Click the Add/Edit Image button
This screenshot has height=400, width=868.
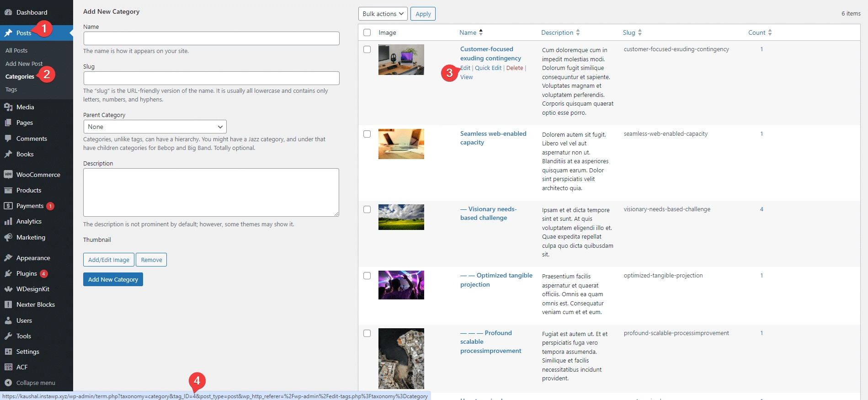(x=109, y=260)
